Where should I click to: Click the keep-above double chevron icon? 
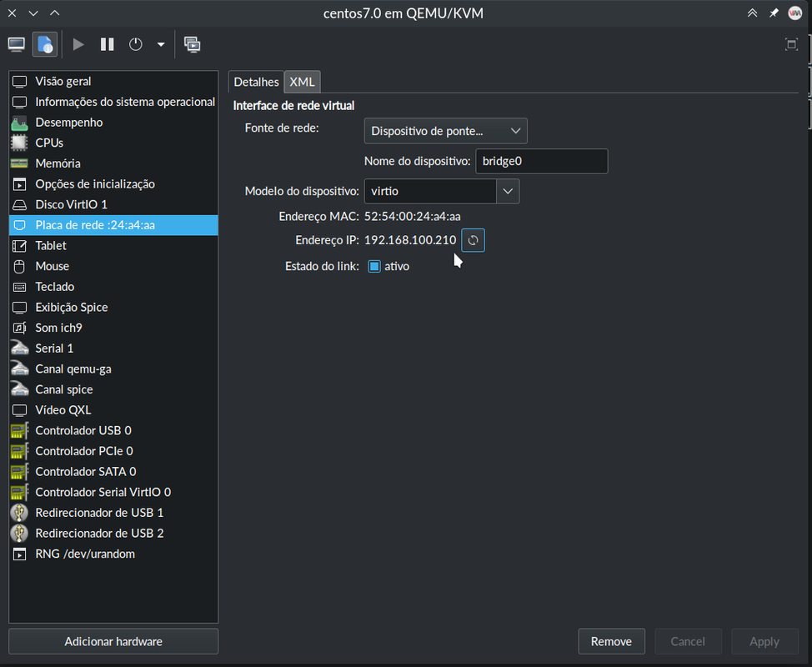753,13
